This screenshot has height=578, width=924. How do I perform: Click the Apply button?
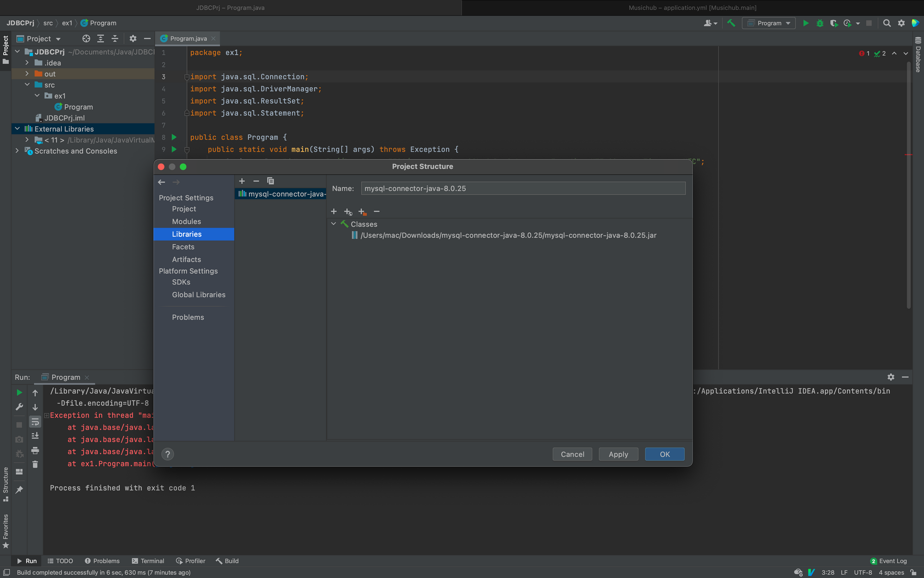(618, 454)
